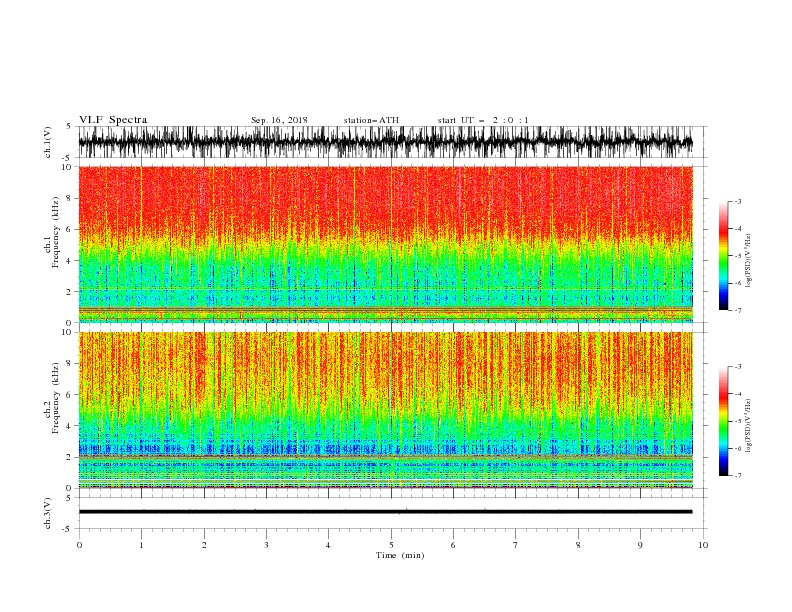Click time axis tick label "6"
The width and height of the screenshot is (792, 612).
point(453,545)
